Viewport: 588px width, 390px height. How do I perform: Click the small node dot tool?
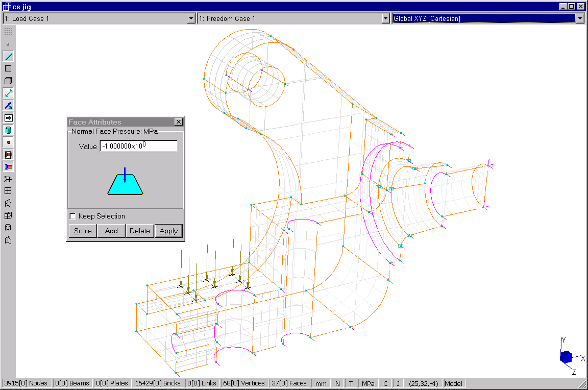8,44
